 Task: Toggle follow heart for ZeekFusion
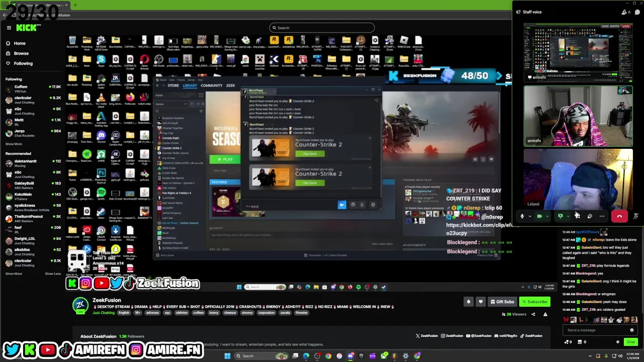[x=480, y=302]
